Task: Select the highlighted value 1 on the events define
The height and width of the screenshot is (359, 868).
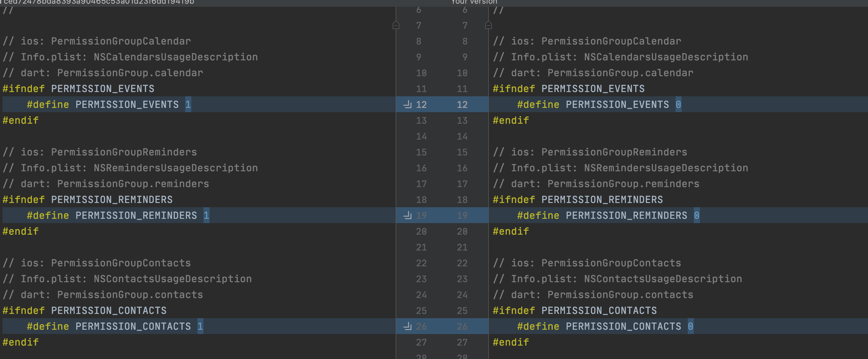Action: point(188,105)
